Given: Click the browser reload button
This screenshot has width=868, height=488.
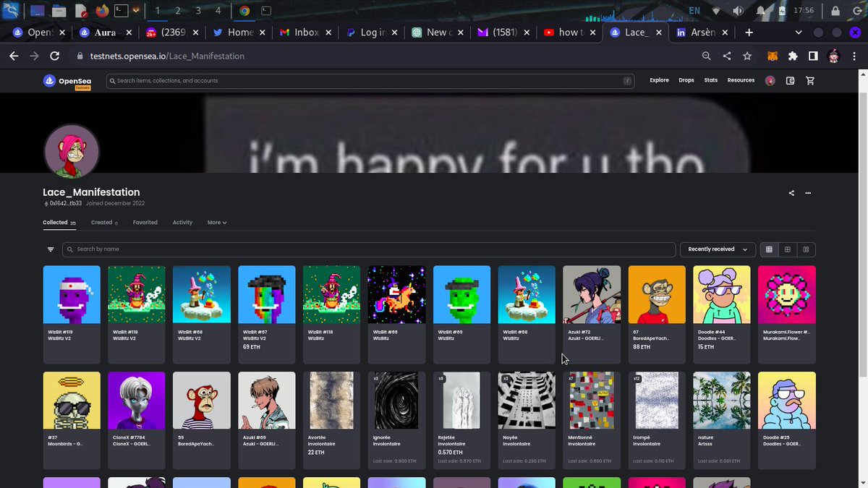Looking at the screenshot, I should tap(54, 56).
